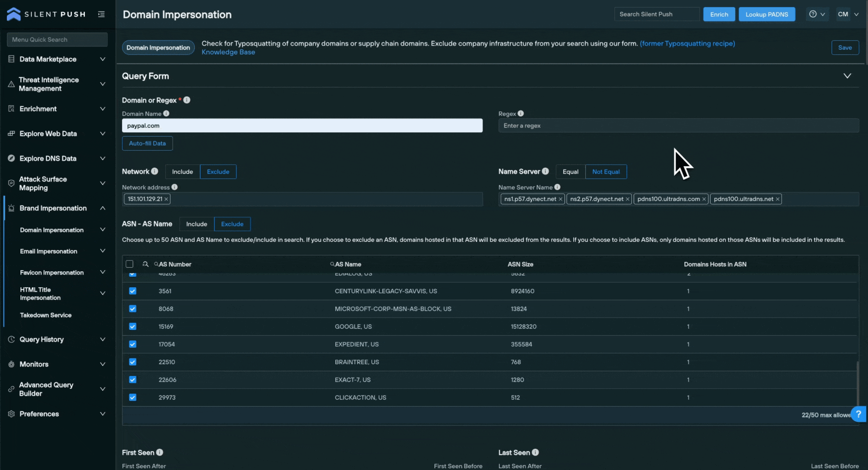
Task: Expand the Enrichment menu chevron
Action: pos(103,109)
